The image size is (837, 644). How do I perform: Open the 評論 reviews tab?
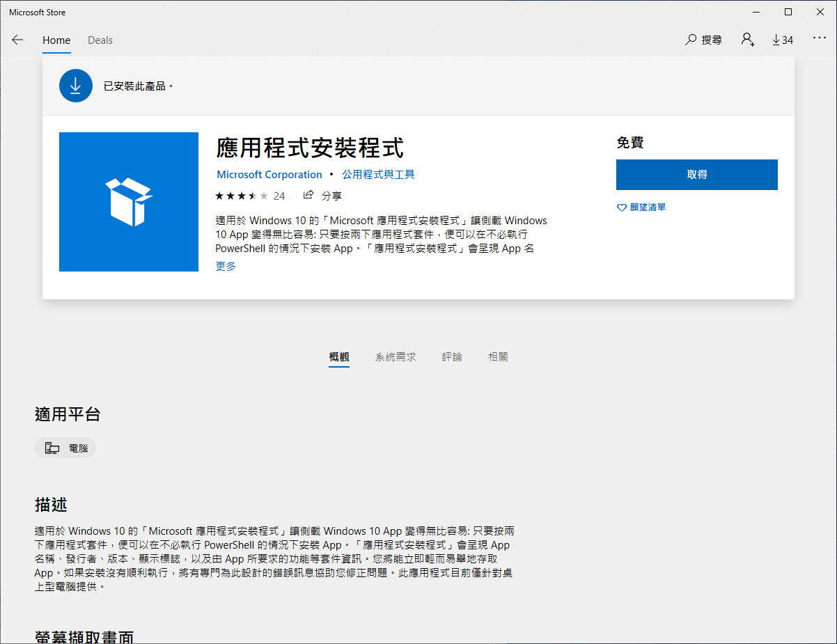[452, 357]
